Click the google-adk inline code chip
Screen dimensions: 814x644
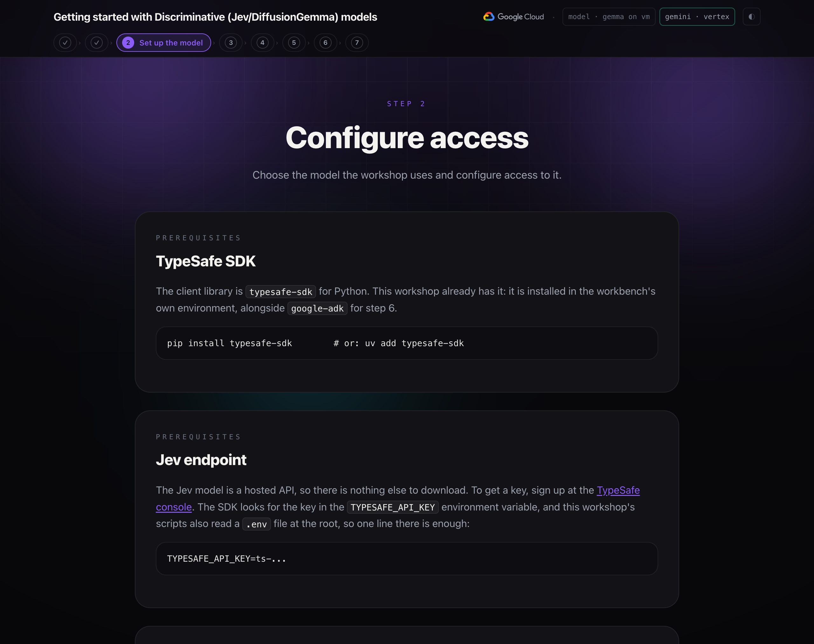coord(317,308)
